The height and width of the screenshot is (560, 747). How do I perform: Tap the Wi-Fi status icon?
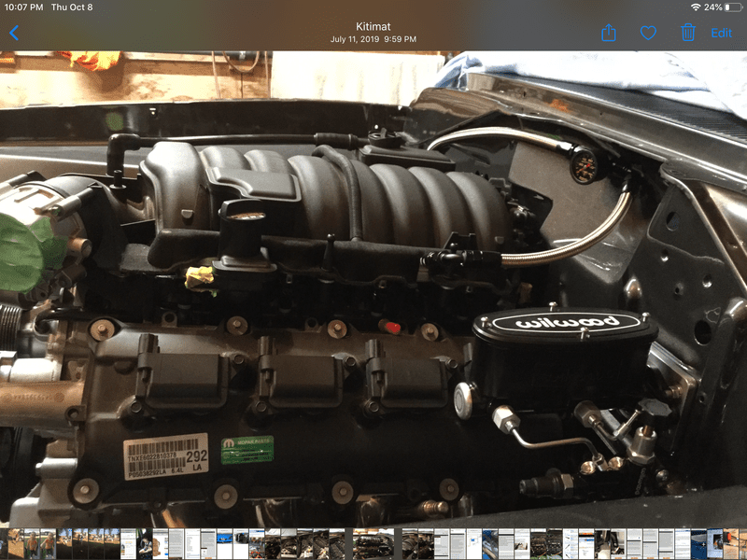(696, 7)
